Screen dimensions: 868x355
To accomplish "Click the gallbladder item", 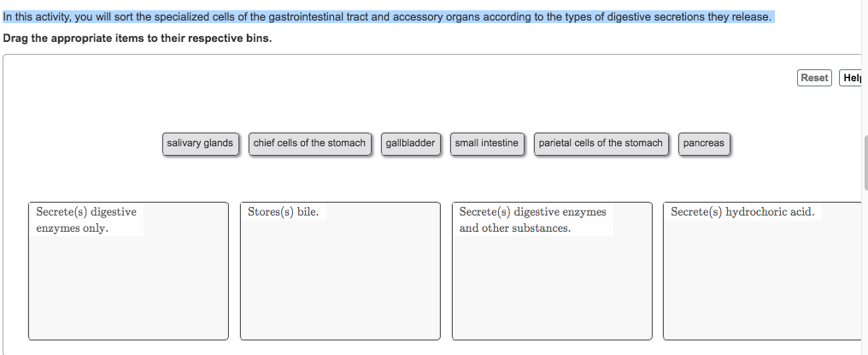I will click(410, 144).
